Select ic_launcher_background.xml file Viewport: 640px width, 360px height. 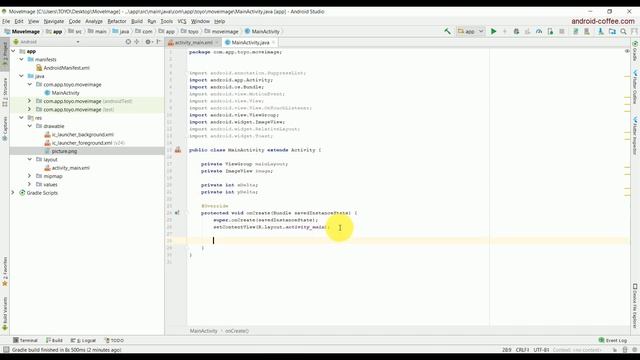click(79, 134)
